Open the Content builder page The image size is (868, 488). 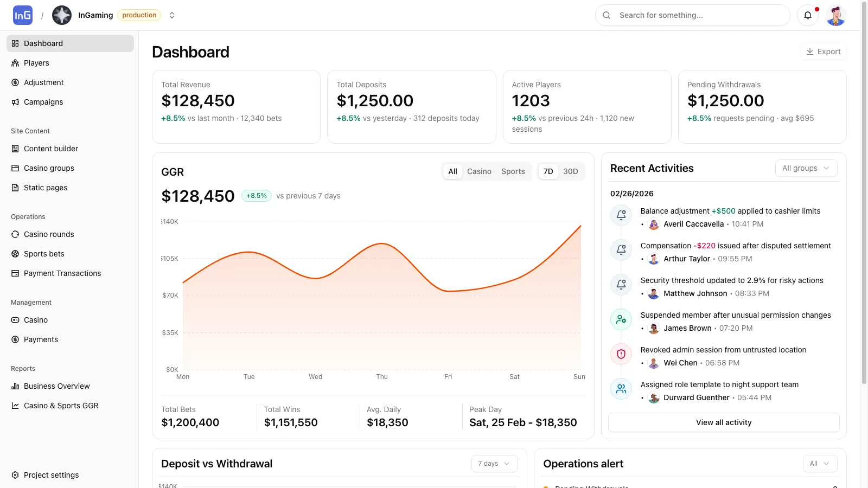[x=51, y=149]
